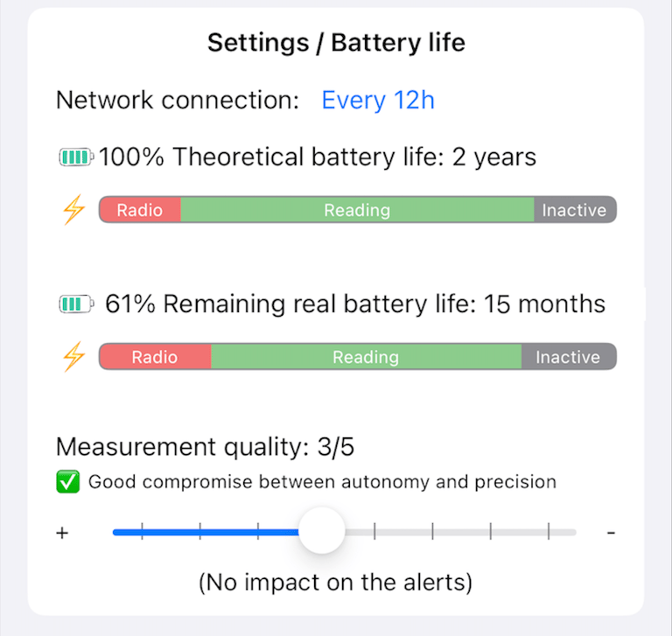Set quality slider to its first tick mark
The image size is (672, 636).
click(x=142, y=531)
